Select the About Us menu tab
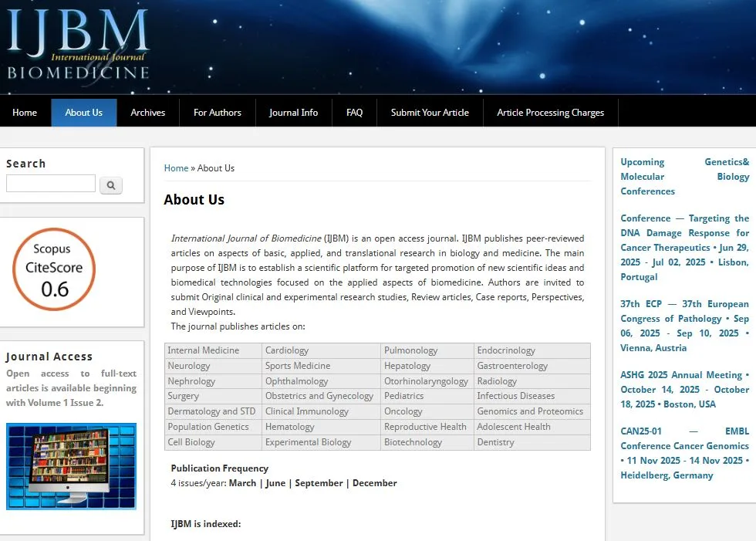 tap(84, 113)
